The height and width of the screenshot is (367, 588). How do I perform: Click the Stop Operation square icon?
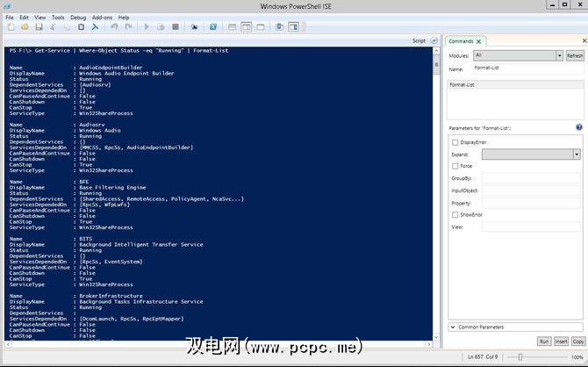pos(176,27)
